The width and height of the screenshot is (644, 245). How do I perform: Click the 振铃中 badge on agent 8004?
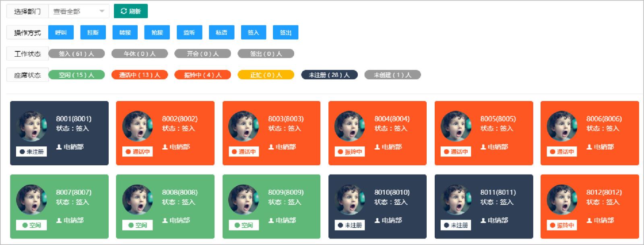click(x=349, y=152)
